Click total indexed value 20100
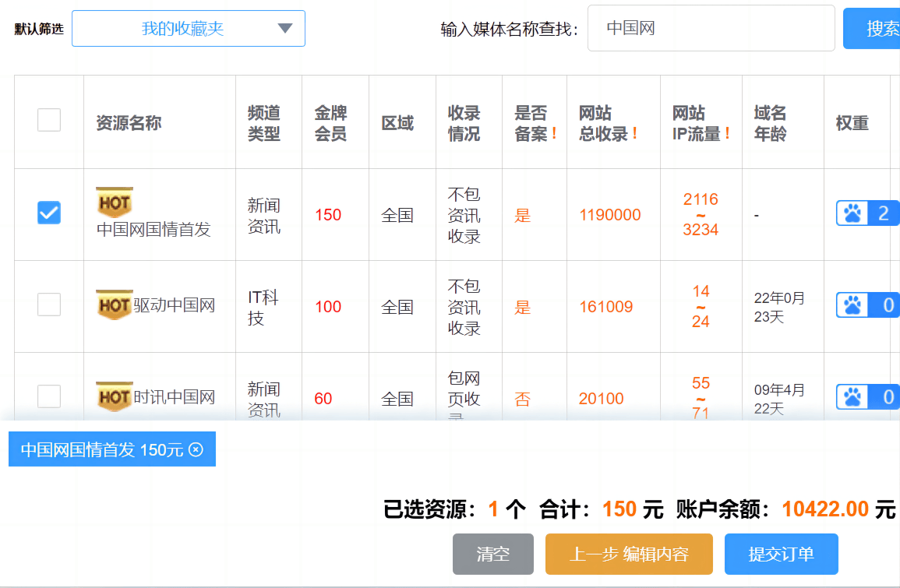This screenshot has width=900, height=588. click(601, 398)
